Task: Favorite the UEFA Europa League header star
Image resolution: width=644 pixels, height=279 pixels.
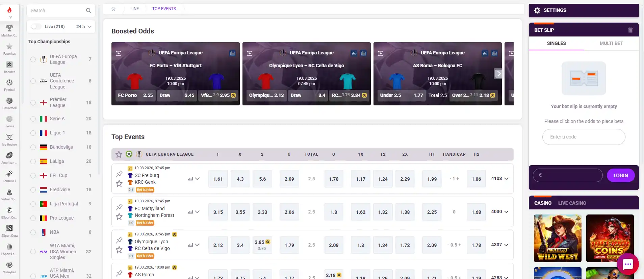Action: [x=119, y=154]
